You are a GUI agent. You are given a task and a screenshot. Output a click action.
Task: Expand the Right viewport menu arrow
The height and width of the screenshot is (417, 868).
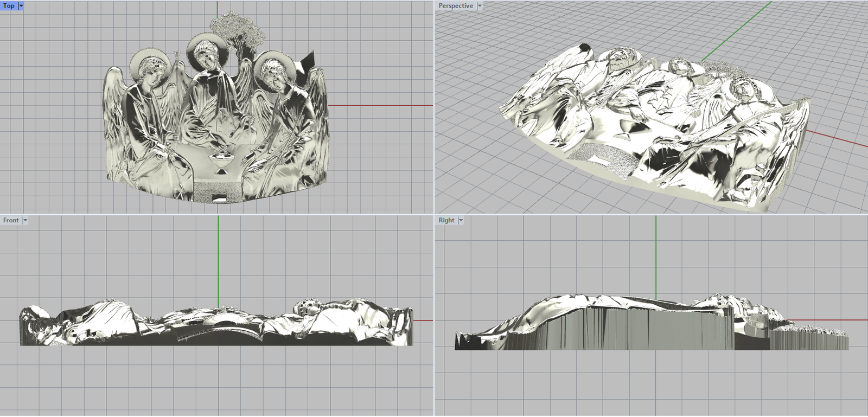point(461,220)
